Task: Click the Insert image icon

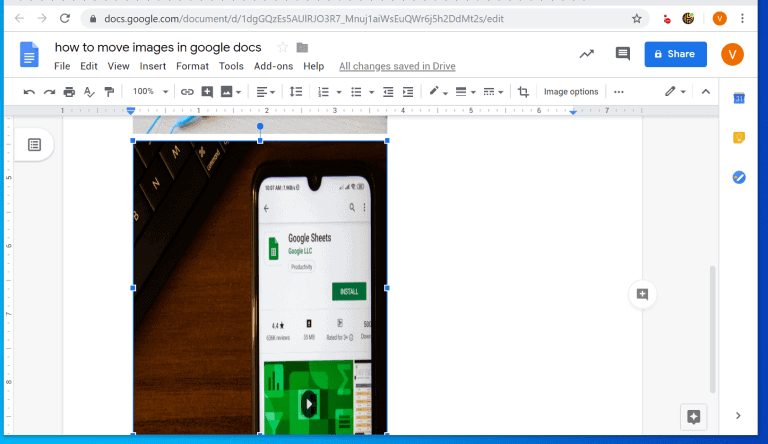Action: 226,92
